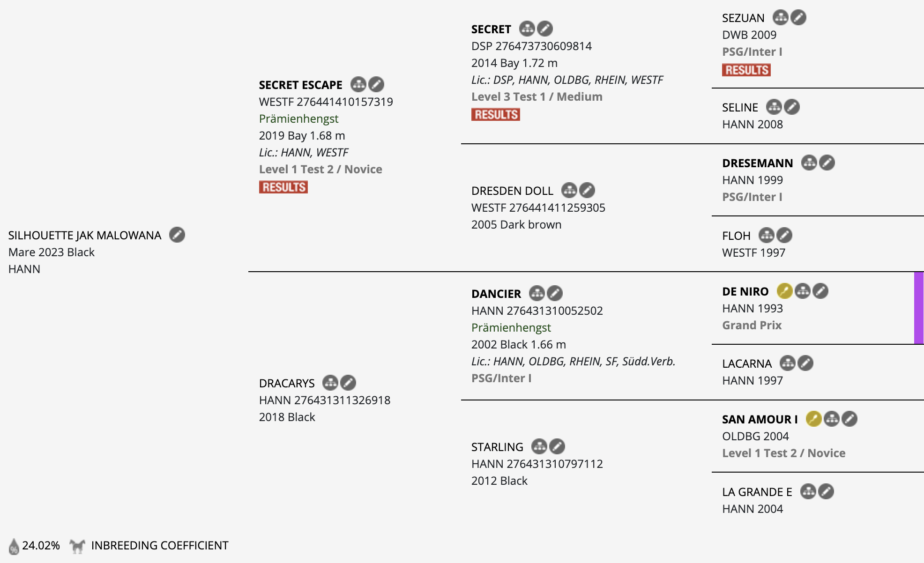Open pedigree tree icon for Starling
This screenshot has width=924, height=563.
pyautogui.click(x=539, y=446)
